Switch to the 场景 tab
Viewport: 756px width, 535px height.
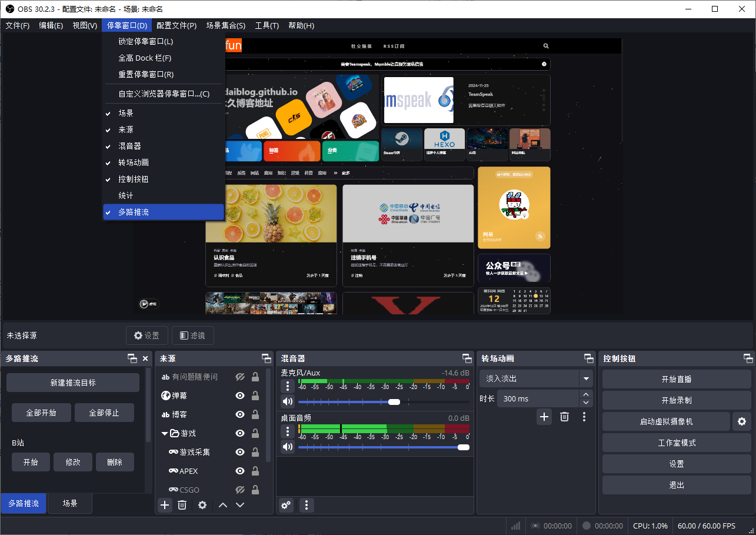coord(69,503)
